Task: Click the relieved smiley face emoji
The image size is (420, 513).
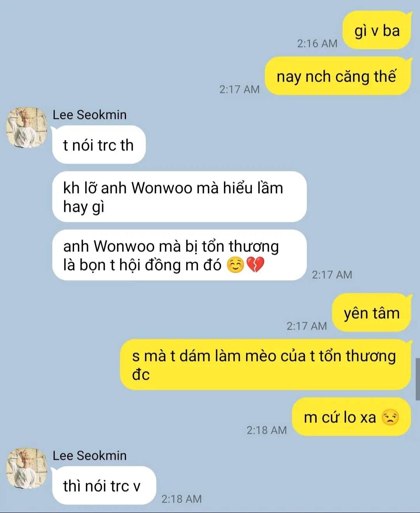Action: coord(236,265)
